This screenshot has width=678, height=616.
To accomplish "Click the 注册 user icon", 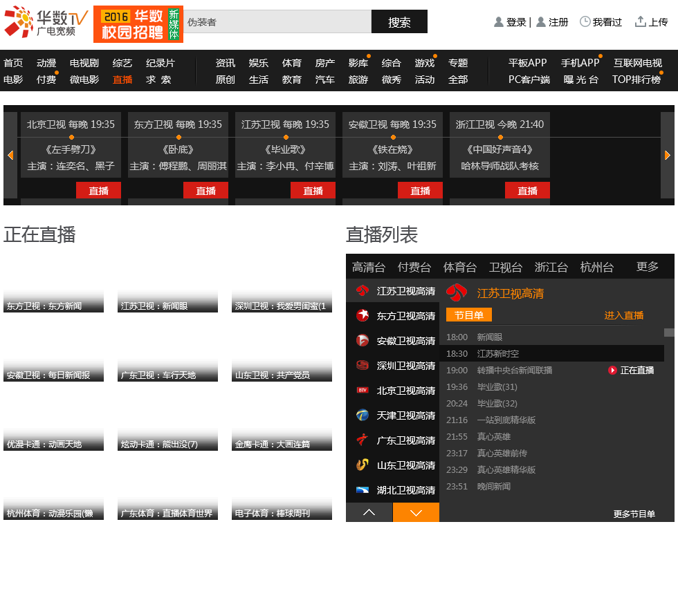I will click(540, 22).
